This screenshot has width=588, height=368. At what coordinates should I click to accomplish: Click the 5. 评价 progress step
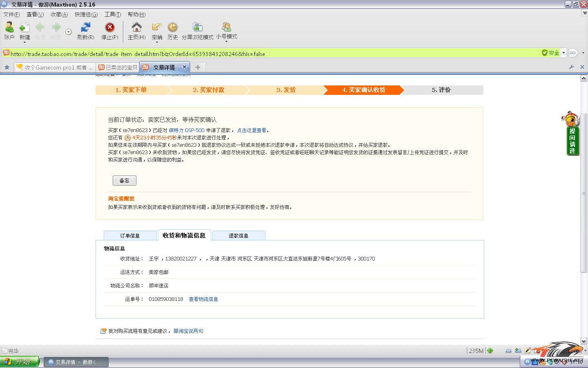441,90
